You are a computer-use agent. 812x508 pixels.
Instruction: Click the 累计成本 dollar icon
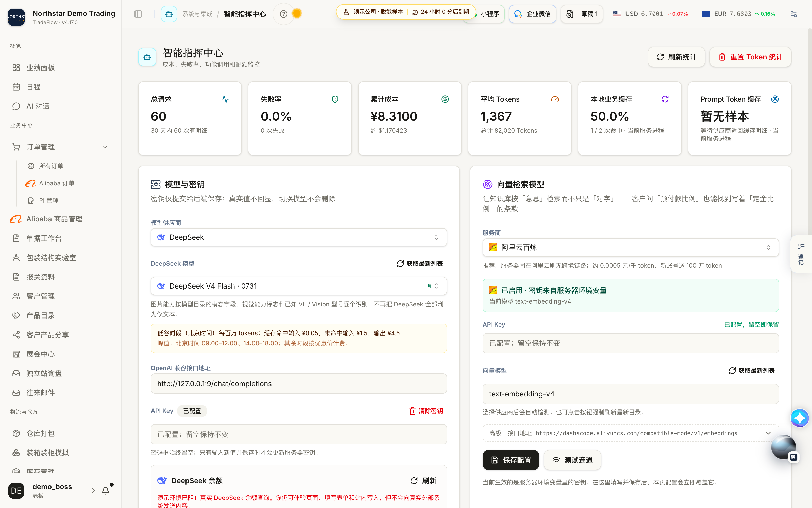pos(445,99)
